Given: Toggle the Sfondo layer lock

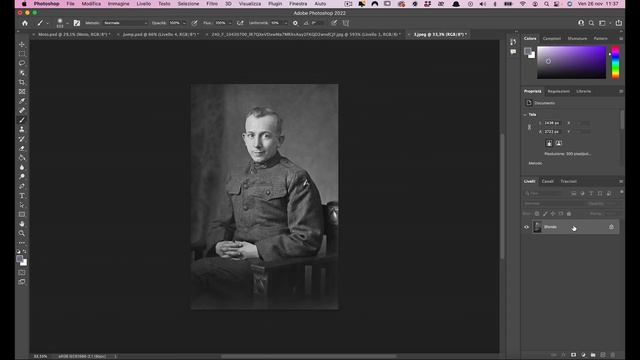Looking at the screenshot, I should coord(611,227).
